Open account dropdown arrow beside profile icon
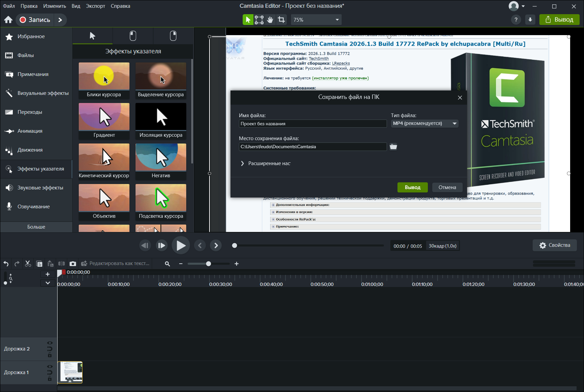The height and width of the screenshot is (392, 584). coord(523,6)
